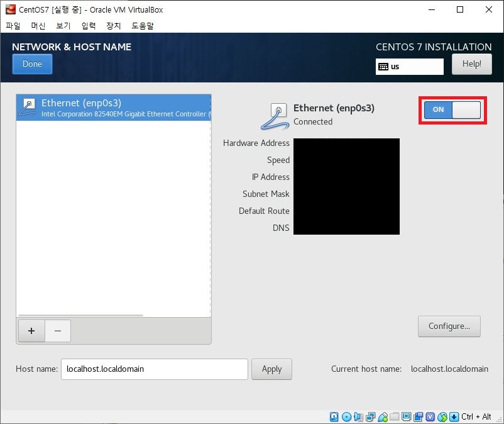Click the network adapters status icon
504x424 pixels.
[x=370, y=416]
